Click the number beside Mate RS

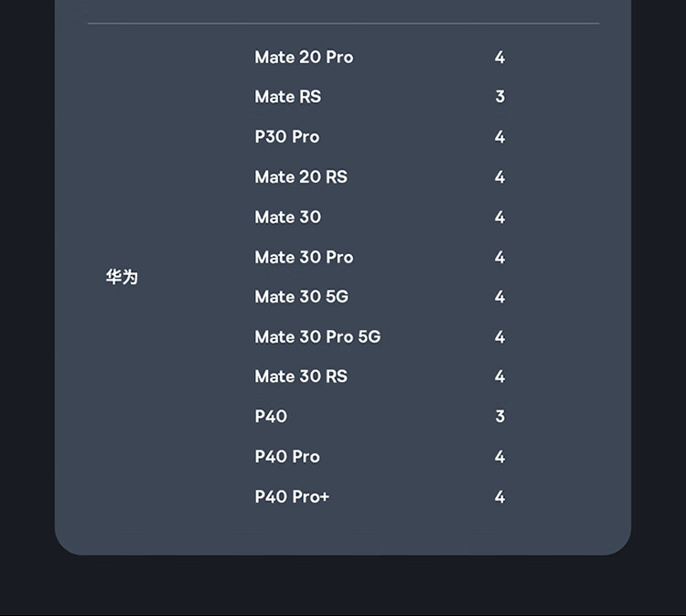coord(499,97)
